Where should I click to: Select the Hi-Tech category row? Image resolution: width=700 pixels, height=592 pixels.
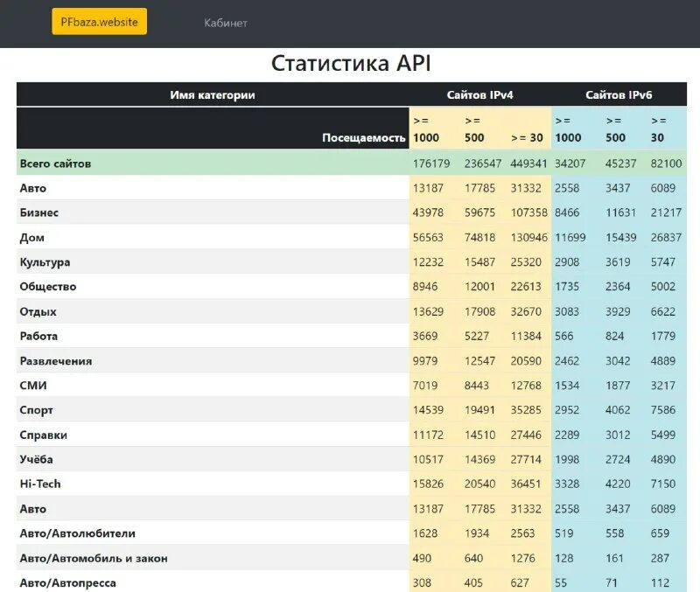tap(41, 484)
